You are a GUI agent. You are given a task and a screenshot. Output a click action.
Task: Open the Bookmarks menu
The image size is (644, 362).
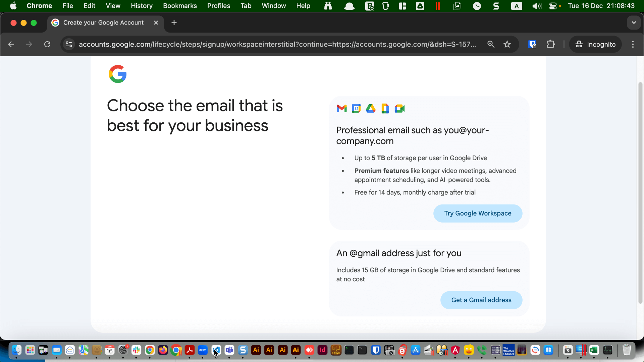pyautogui.click(x=180, y=6)
